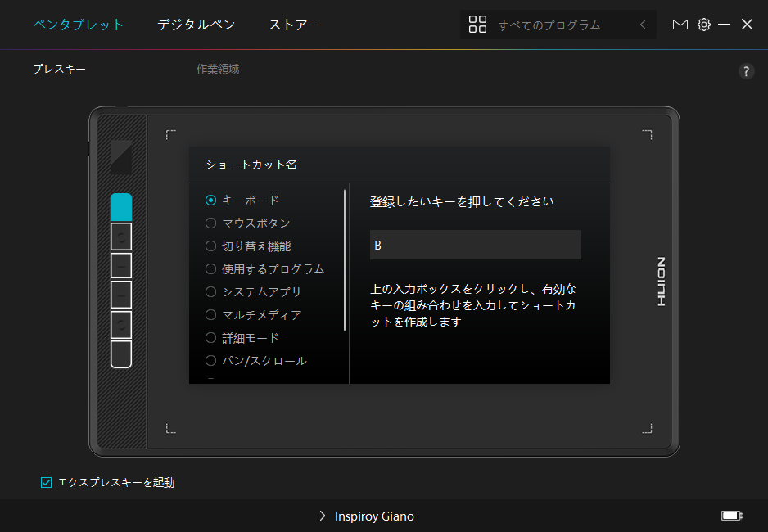
Task: Open the プレスキー sub-tab
Action: tap(59, 69)
